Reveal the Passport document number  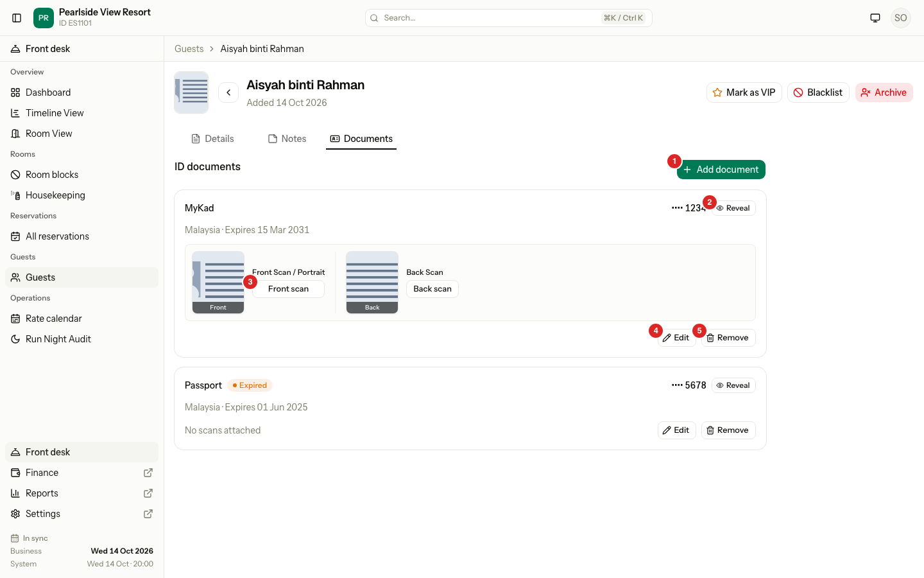(733, 385)
